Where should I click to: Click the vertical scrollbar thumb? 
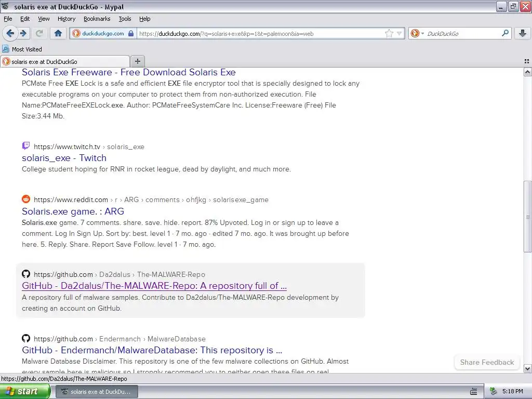pos(527,217)
